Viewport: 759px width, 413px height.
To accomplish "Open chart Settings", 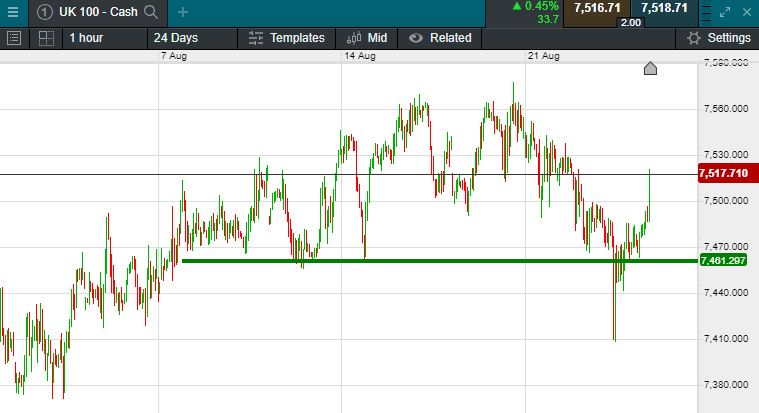I will coord(718,38).
